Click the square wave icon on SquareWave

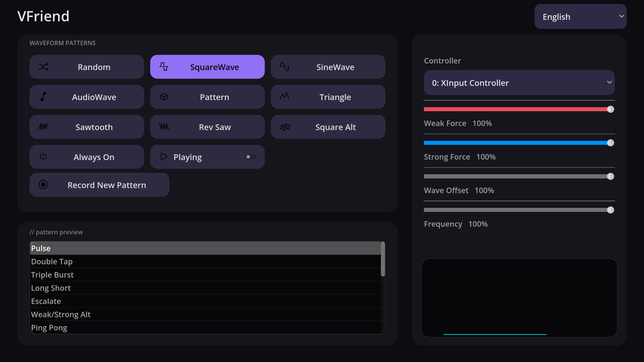click(164, 66)
